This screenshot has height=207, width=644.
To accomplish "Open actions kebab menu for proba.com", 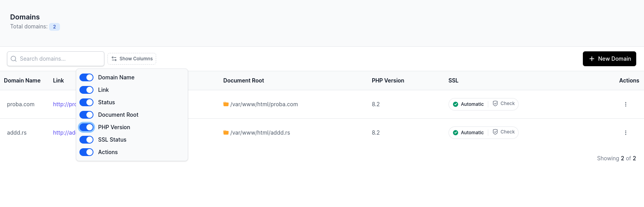I will (x=626, y=104).
